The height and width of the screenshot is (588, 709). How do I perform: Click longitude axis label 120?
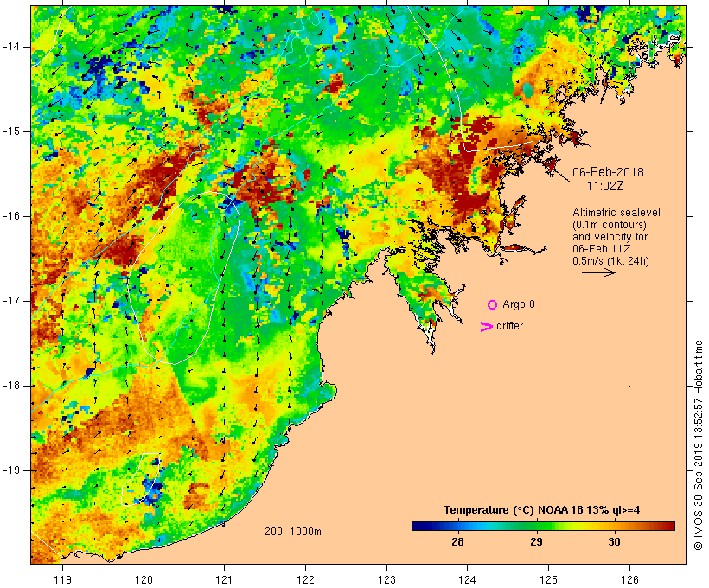[144, 579]
